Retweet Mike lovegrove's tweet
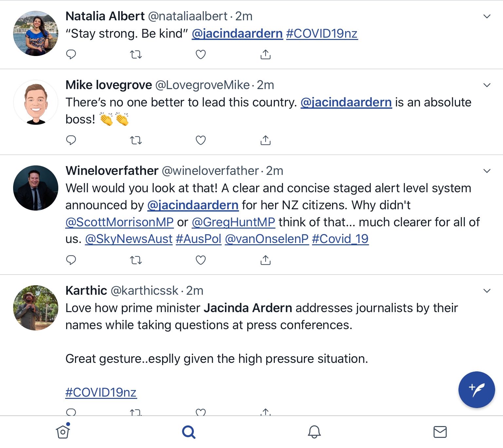 [x=136, y=140]
